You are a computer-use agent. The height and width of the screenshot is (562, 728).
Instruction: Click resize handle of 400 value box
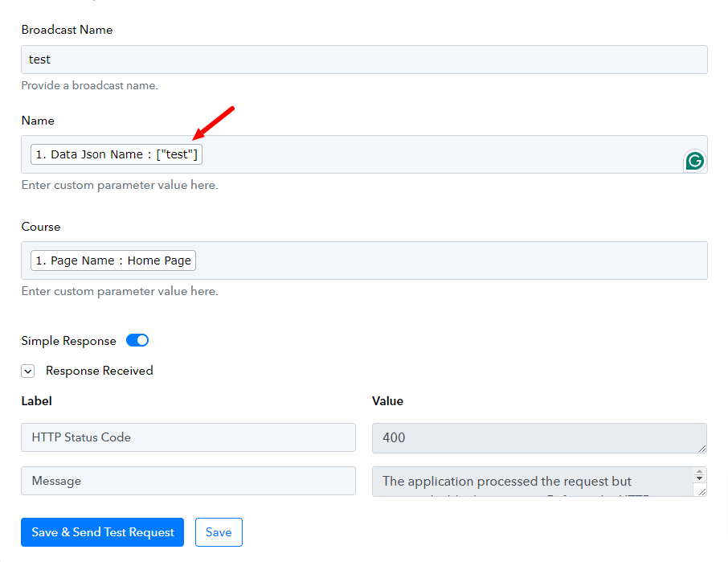tap(702, 448)
